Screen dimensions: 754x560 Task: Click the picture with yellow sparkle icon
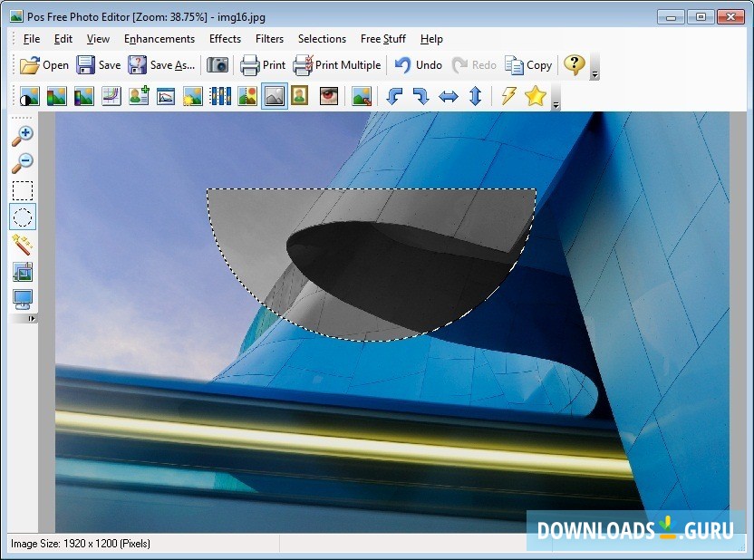pyautogui.click(x=193, y=96)
